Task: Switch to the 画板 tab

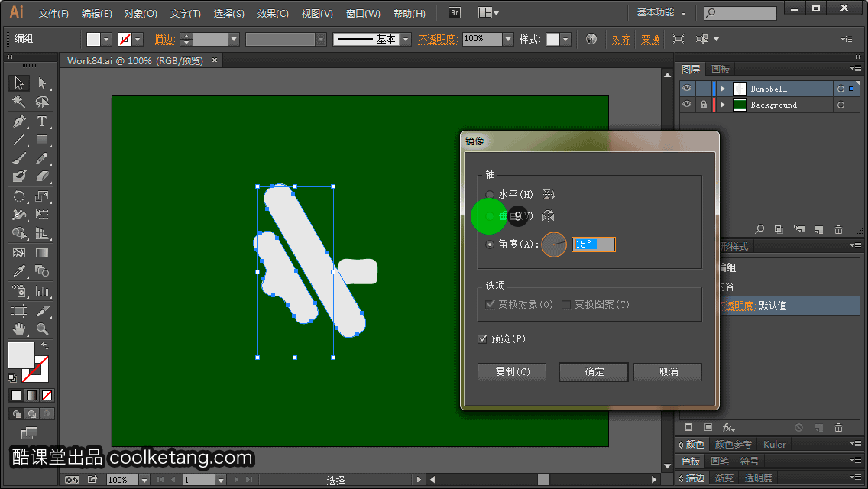Action: (721, 70)
